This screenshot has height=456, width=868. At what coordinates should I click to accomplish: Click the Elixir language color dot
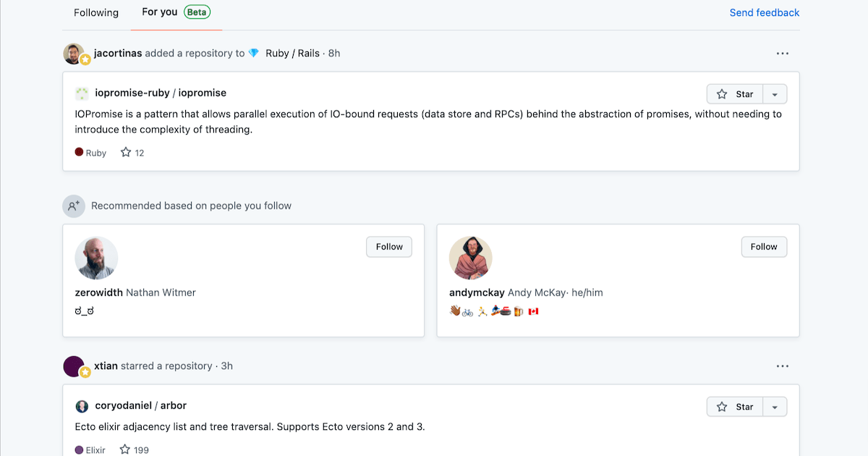point(79,449)
